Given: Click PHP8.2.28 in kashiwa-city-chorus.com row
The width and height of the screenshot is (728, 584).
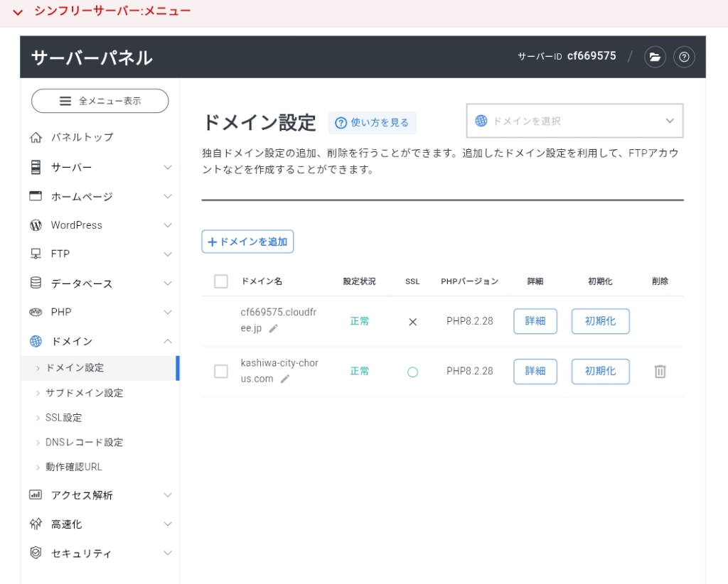Looking at the screenshot, I should (x=469, y=371).
